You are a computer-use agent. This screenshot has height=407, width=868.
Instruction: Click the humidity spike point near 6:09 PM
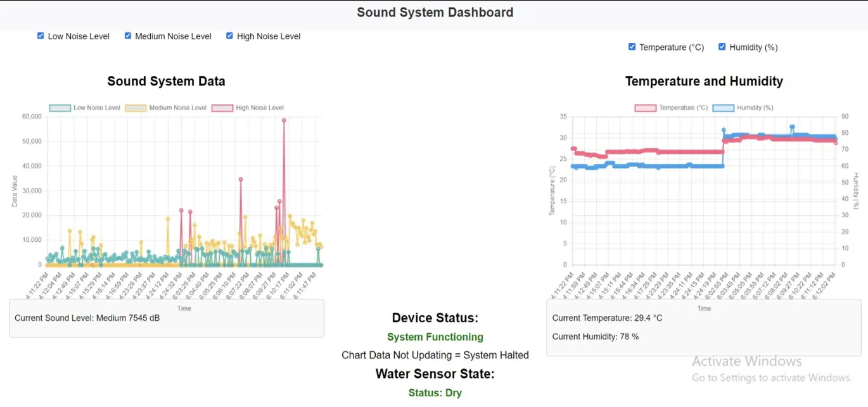pos(792,127)
